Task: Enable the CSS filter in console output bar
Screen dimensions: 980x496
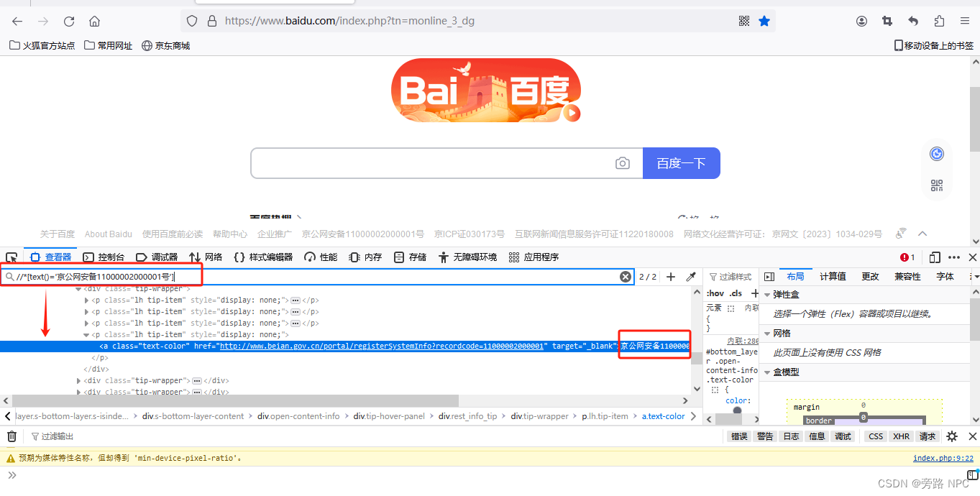Action: click(874, 436)
